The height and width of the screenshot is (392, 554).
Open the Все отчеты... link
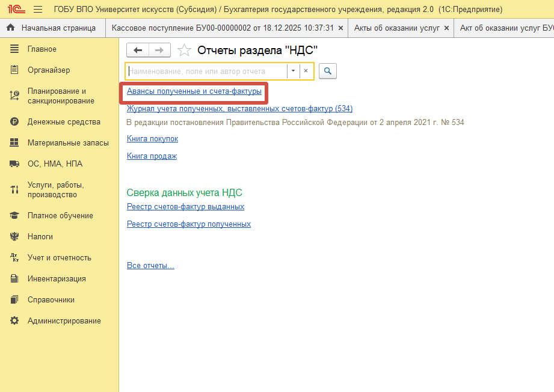150,265
